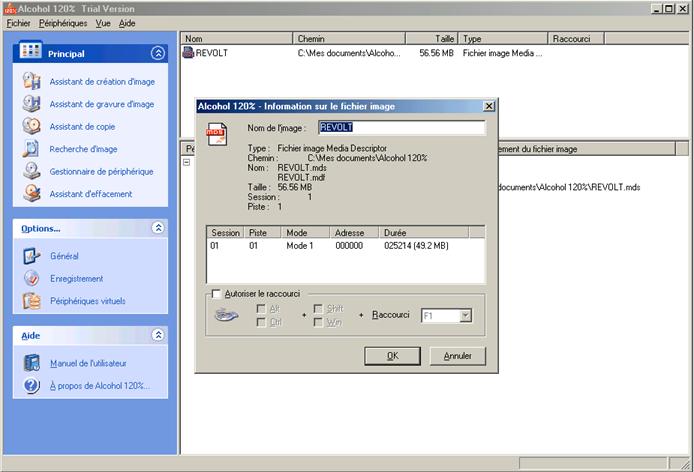694x472 pixels.
Task: Click the Alcohol 120% title bar icon
Action: coord(10,8)
